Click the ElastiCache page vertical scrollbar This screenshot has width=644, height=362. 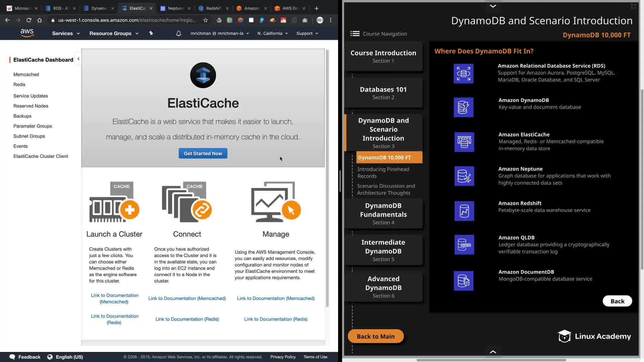(x=327, y=178)
